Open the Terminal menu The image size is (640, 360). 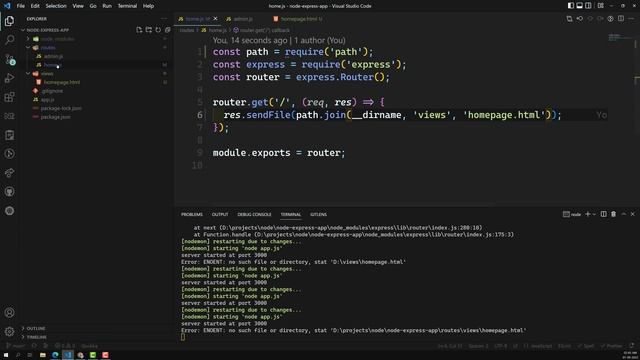point(127,6)
